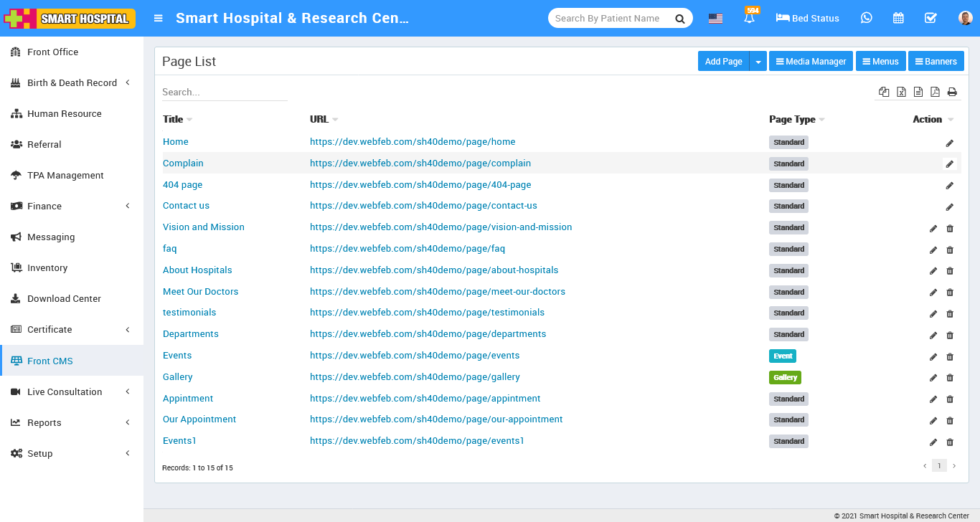Export the page list as PDF

click(x=936, y=92)
